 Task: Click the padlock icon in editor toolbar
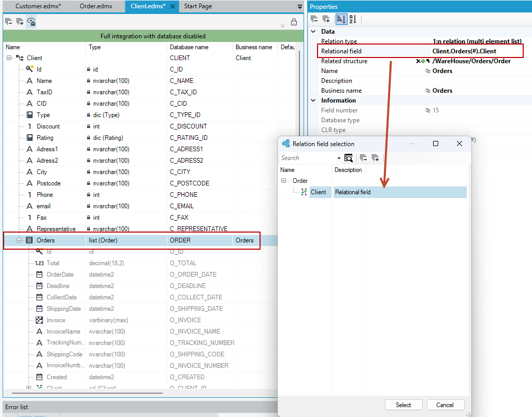point(294,22)
